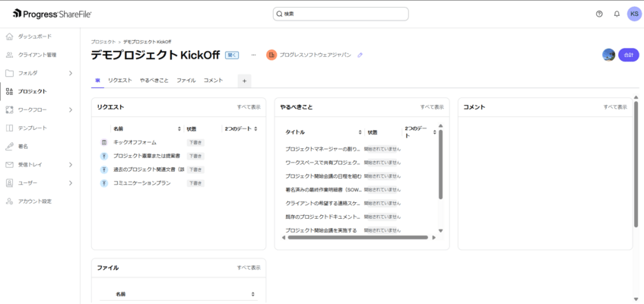Viewport: 644px width, 304px height.
Task: Expand the ユーザー chevron in sidebar
Action: (x=71, y=183)
